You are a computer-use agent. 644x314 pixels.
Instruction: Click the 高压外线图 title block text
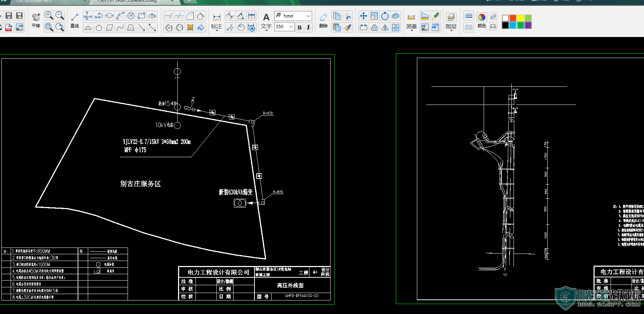click(290, 286)
